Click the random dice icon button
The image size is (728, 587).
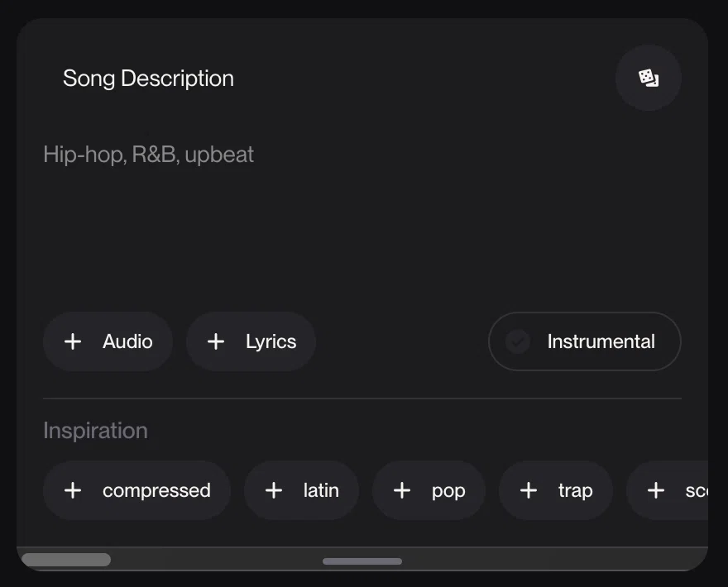tap(648, 78)
